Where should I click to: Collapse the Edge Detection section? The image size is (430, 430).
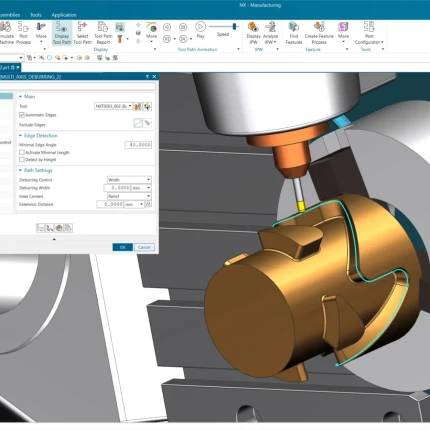coord(20,136)
